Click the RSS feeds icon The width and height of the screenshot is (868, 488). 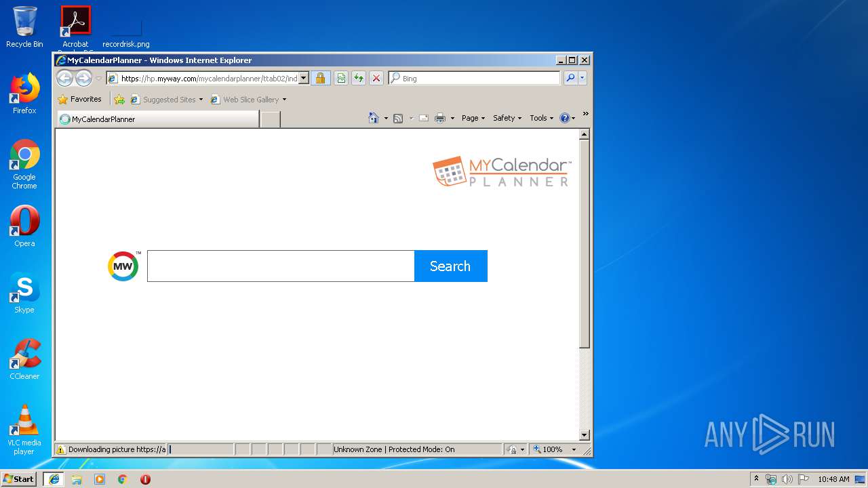pos(398,118)
